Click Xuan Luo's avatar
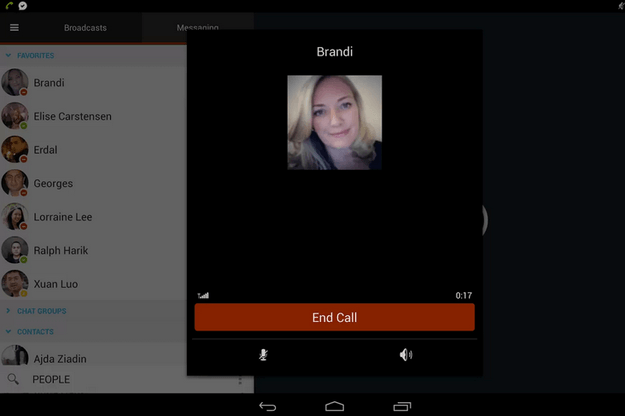Image resolution: width=625 pixels, height=416 pixels. [x=15, y=284]
